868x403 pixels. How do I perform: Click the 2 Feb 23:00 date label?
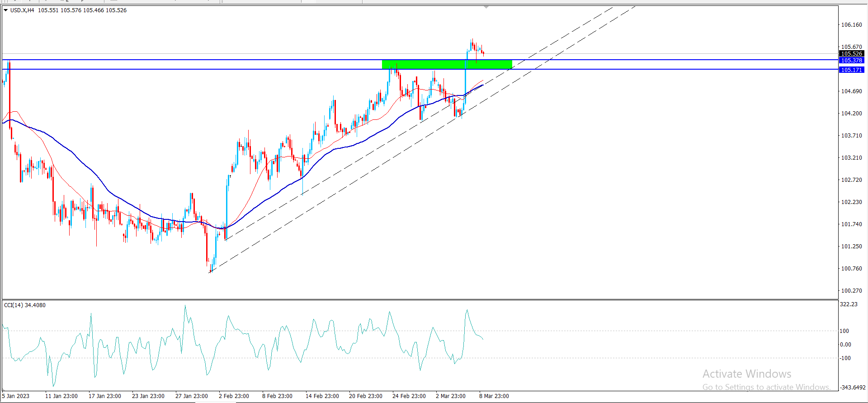(x=234, y=396)
